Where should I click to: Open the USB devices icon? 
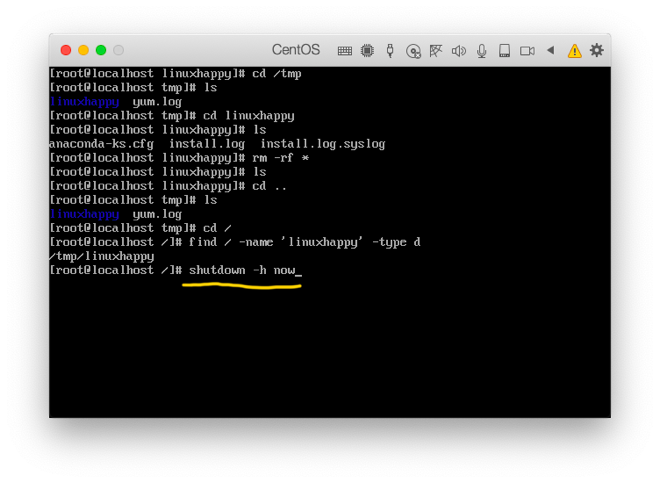point(390,51)
